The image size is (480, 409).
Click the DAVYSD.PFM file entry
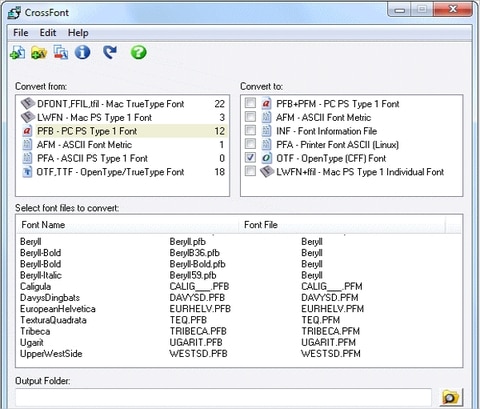click(x=330, y=297)
